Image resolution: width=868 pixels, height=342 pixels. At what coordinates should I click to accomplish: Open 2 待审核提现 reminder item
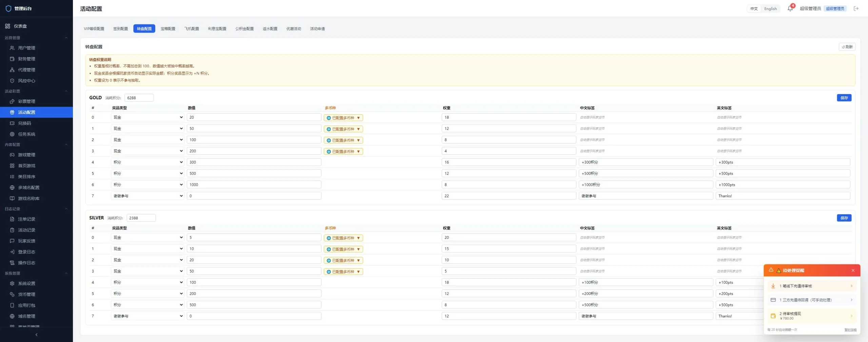(x=812, y=316)
